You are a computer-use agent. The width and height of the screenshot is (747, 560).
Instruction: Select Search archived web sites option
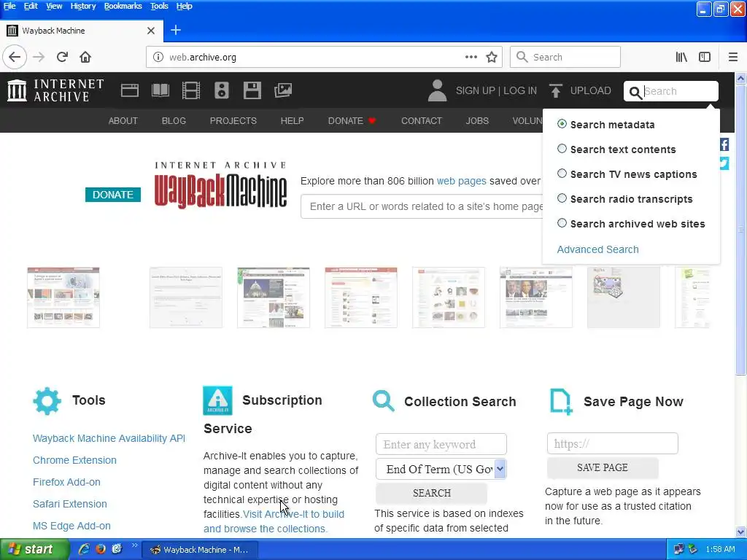tap(562, 223)
